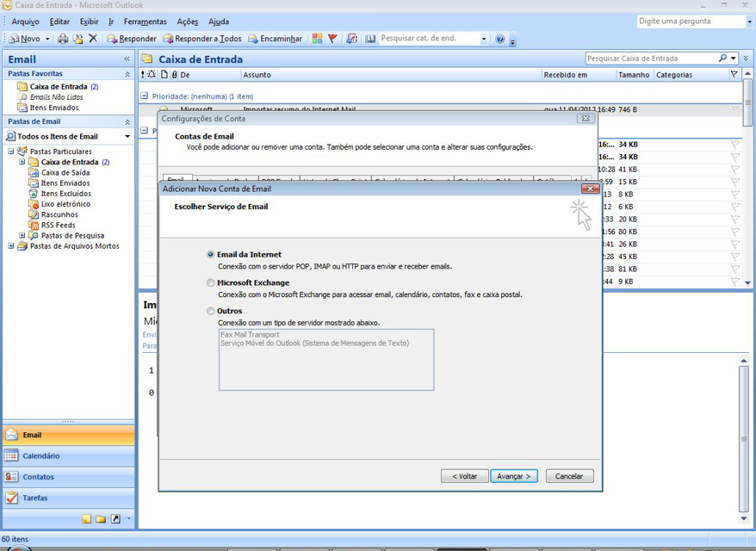Open the Ajuda menu
Image resolution: width=756 pixels, height=551 pixels.
219,22
